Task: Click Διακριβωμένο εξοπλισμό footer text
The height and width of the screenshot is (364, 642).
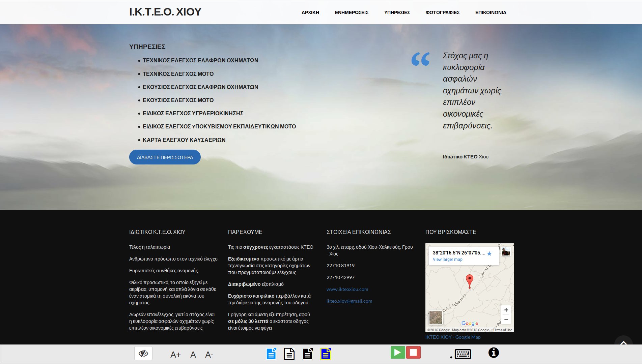Action: (x=256, y=284)
